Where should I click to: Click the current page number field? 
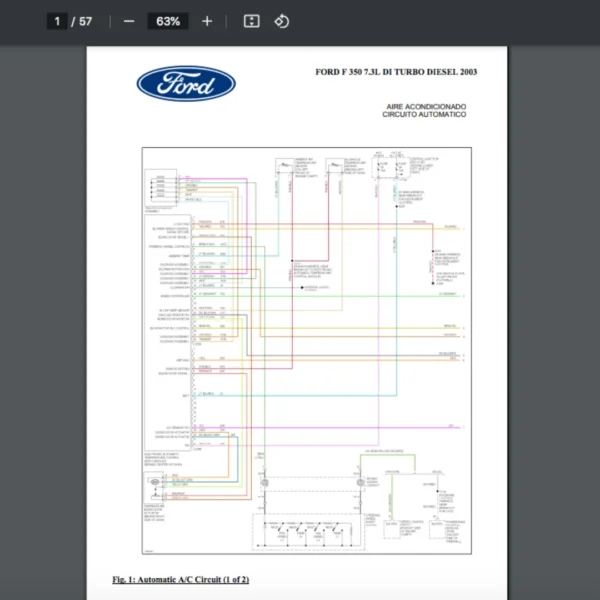(x=57, y=21)
